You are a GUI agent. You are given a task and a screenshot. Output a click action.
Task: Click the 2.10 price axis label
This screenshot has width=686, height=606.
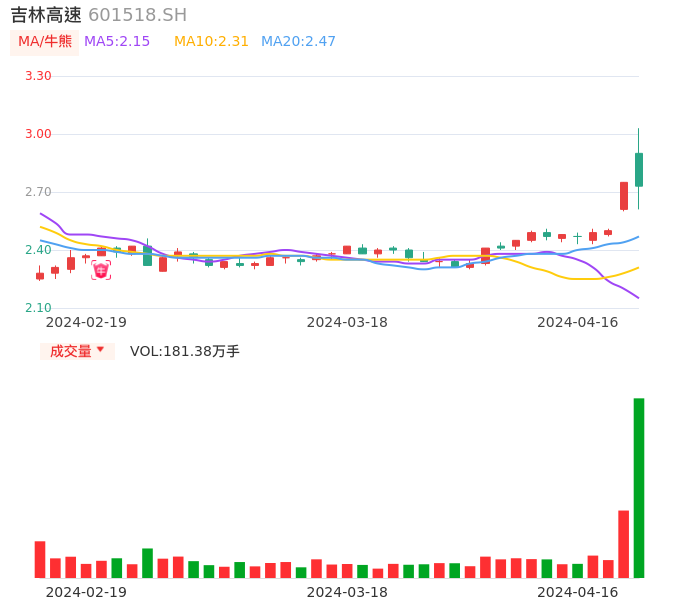click(x=38, y=308)
